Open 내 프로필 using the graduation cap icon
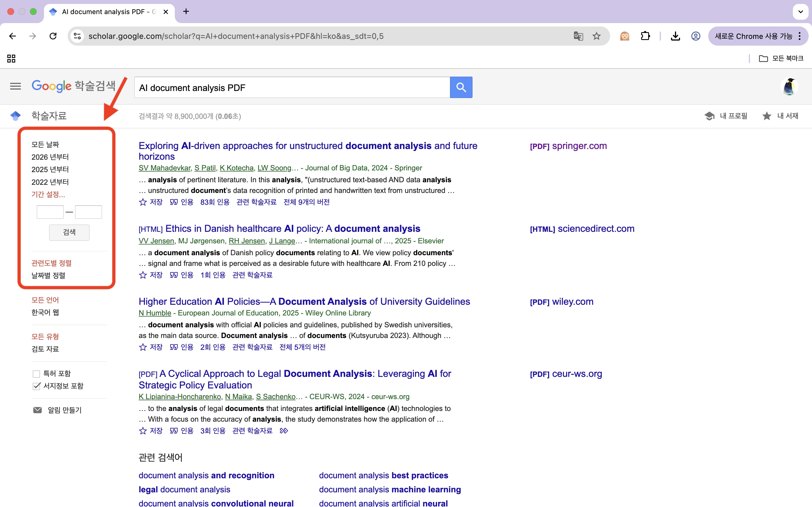Screen dimensions: 812x507 coord(709,116)
